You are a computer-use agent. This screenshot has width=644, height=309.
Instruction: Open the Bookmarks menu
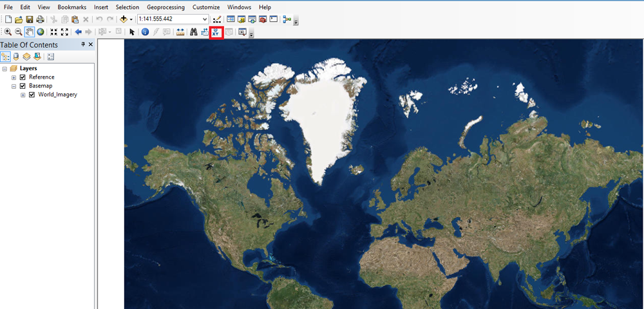pyautogui.click(x=71, y=7)
